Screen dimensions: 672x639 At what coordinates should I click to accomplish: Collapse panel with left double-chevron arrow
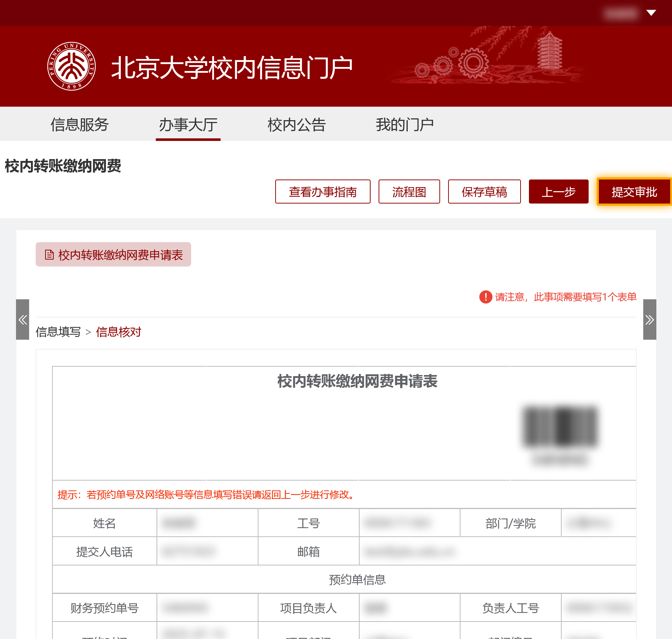(23, 320)
